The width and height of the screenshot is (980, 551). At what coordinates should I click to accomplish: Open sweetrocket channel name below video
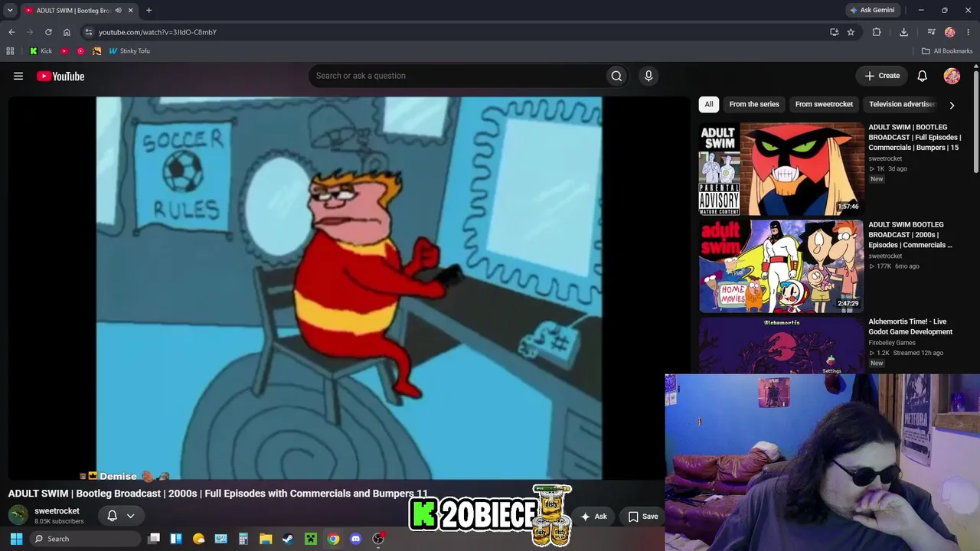[57, 511]
